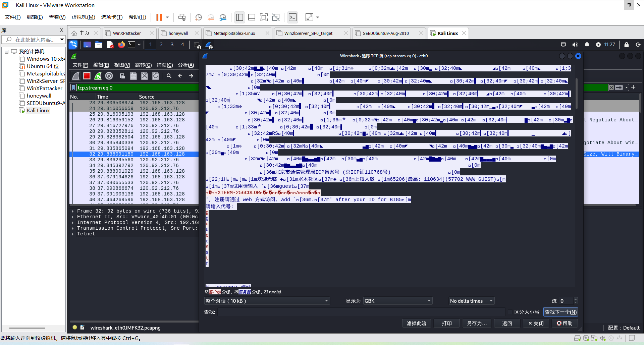Image resolution: width=644 pixels, height=345 pixels.
Task: Click the 查找下一个(N) find next button
Action: pyautogui.click(x=561, y=312)
